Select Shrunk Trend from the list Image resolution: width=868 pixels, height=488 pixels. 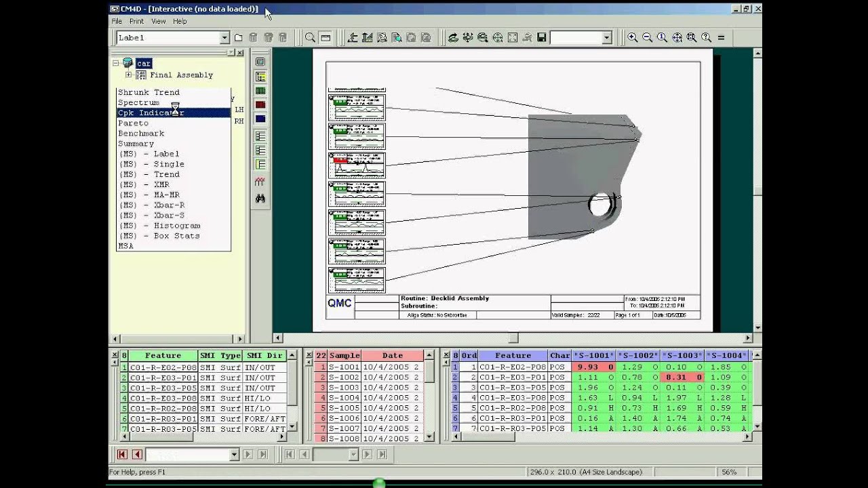[174, 92]
